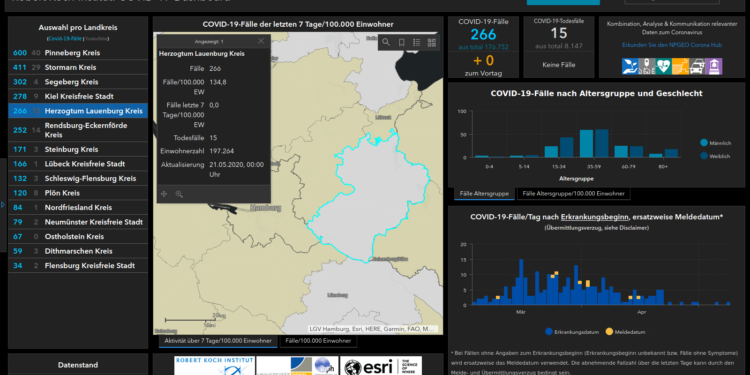Select Rendsburg-Eckernförde Kreis row

pyautogui.click(x=78, y=130)
